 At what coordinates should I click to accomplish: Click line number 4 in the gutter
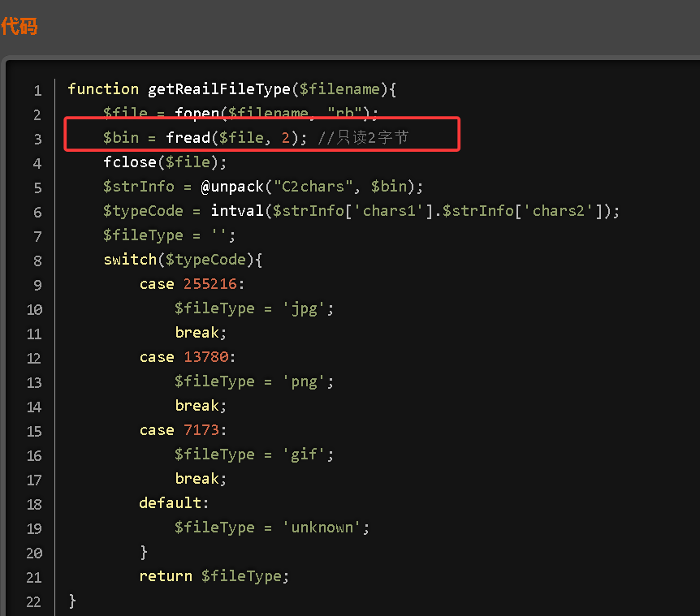(37, 163)
